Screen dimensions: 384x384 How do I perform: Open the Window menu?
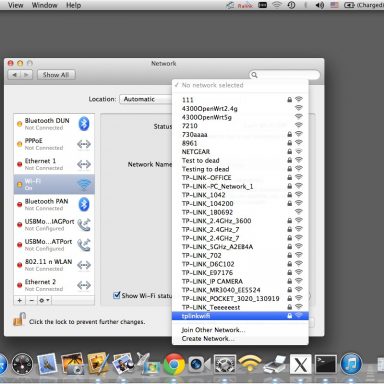point(44,5)
